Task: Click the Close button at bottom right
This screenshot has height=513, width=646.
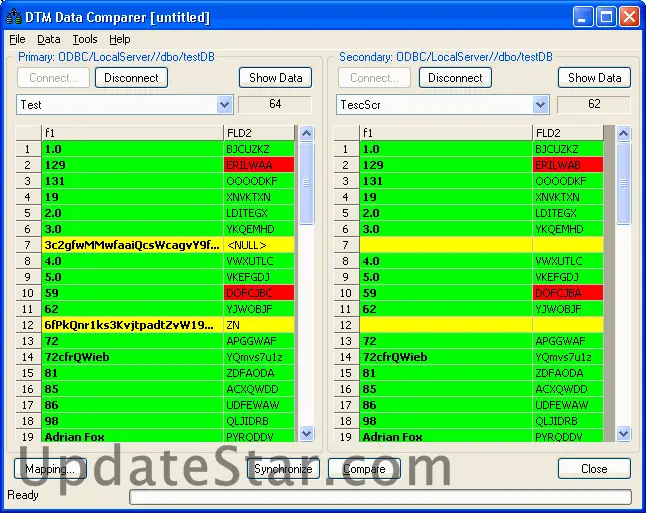Action: tap(594, 469)
